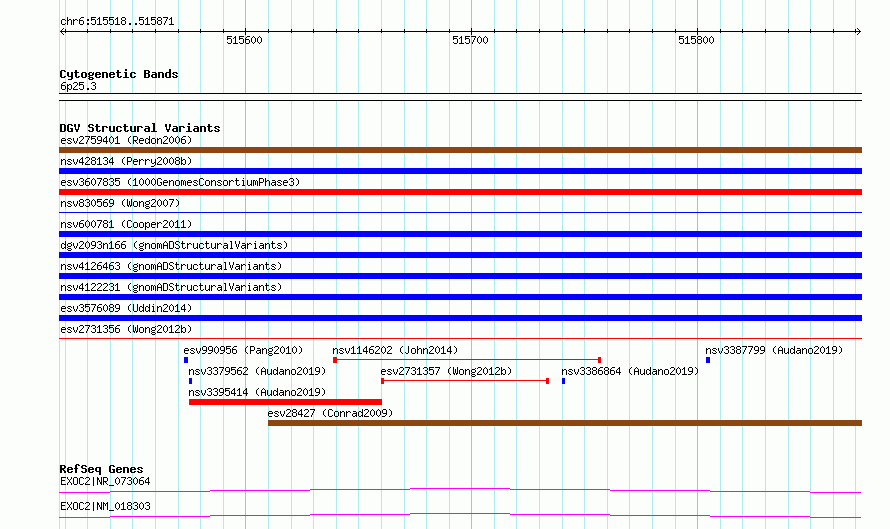Viewport: 890px width, 529px height.
Task: Select the esv3576089 (Uddin2014) blue bar
Action: pyautogui.click(x=460, y=318)
